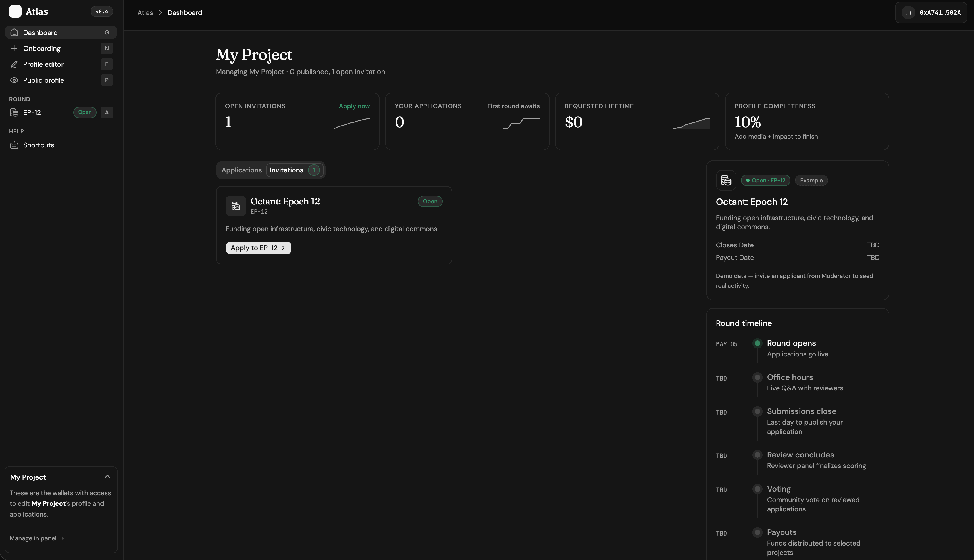
Task: Click the Example tag pill
Action: [811, 180]
